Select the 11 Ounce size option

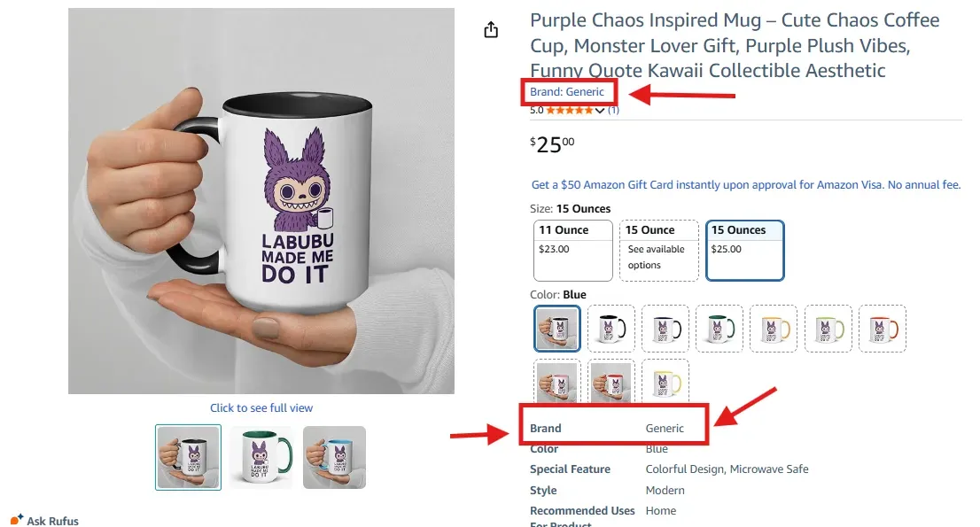[572, 249]
